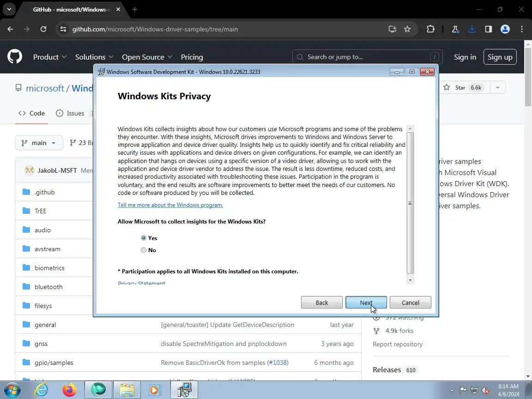Screen dimensions: 532x399
Task: Open the main branch dropdown
Action: point(39,143)
